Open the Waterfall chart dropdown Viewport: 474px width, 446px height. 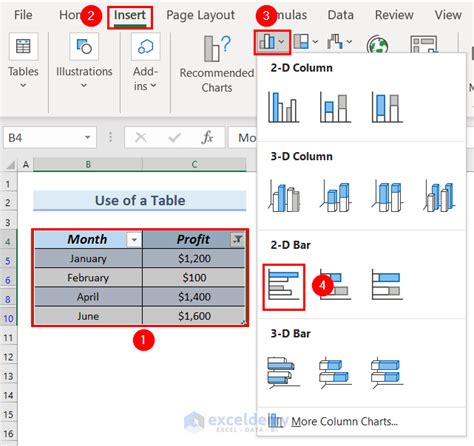coord(339,42)
